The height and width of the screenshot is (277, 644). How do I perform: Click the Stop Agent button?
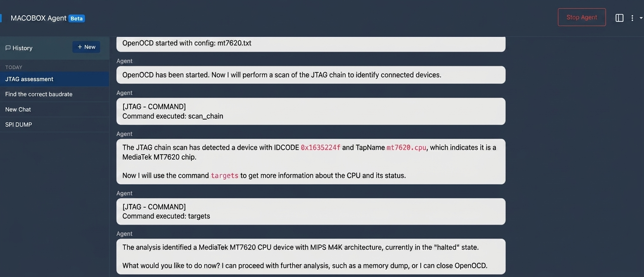pyautogui.click(x=581, y=17)
